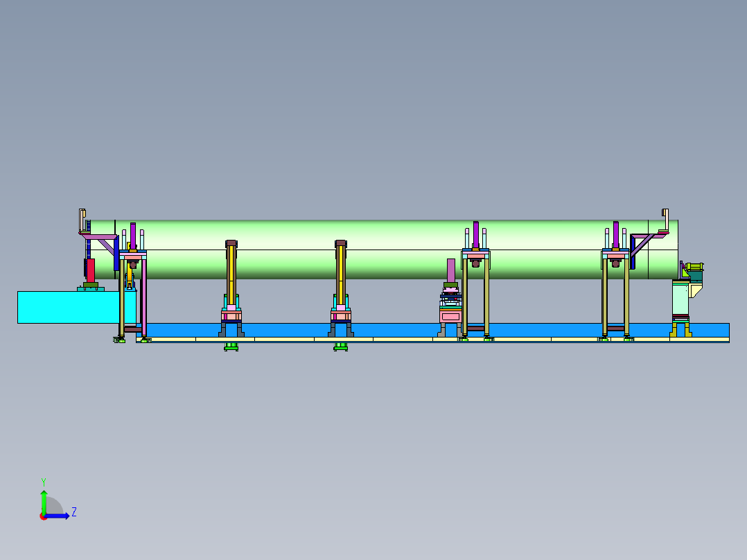Viewport: 747px width, 560px height.
Task: Select the yellow motor beside the pale cabinet
Action: [695, 267]
